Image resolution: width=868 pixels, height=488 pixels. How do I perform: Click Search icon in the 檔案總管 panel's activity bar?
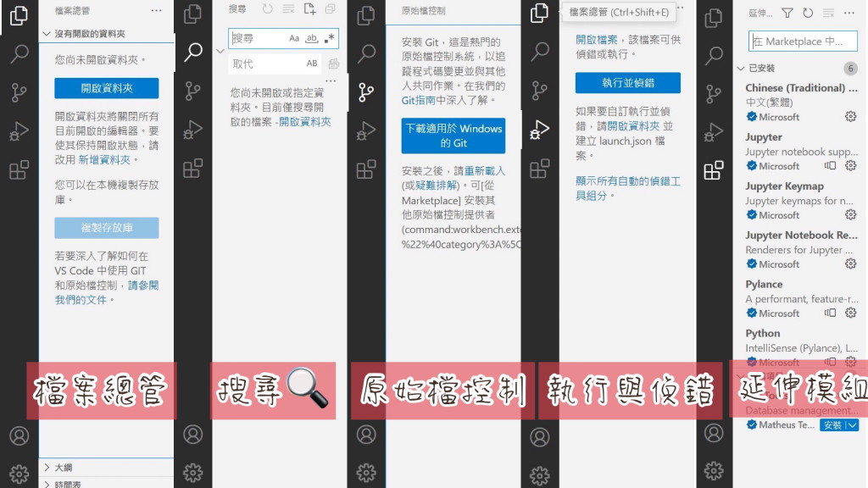coord(19,53)
